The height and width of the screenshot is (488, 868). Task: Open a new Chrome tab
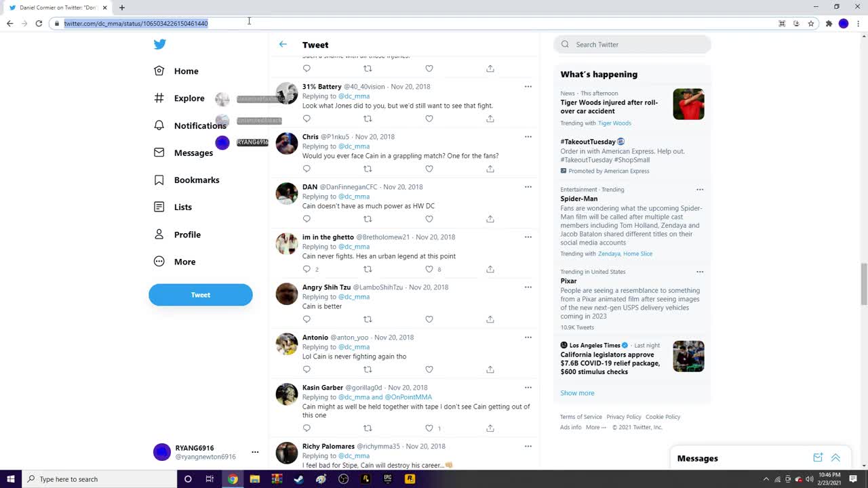121,7
